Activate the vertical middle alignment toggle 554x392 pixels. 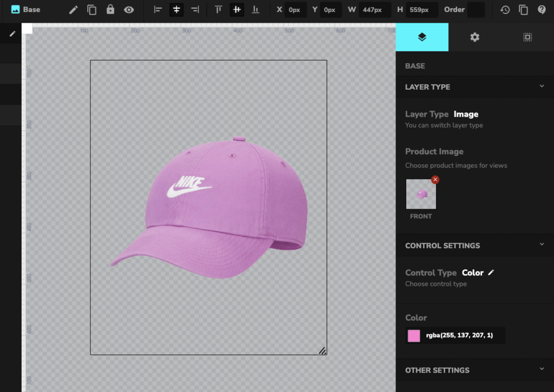(236, 10)
